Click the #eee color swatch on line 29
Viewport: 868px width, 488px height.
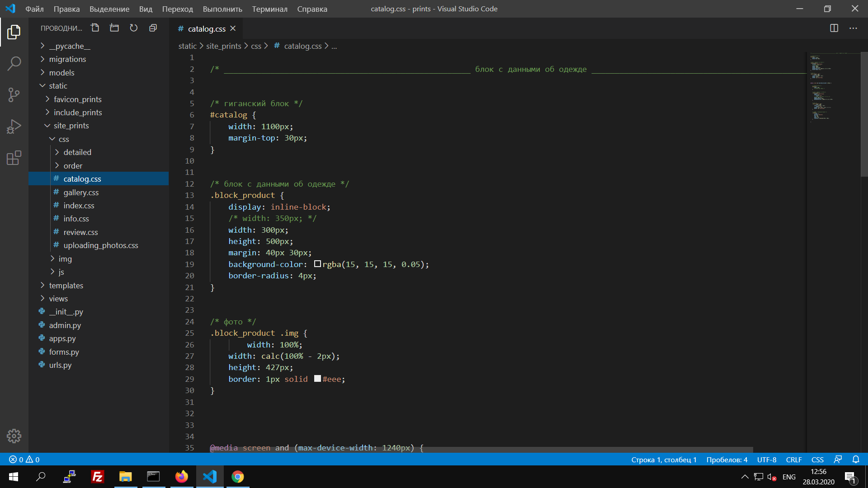(x=317, y=379)
